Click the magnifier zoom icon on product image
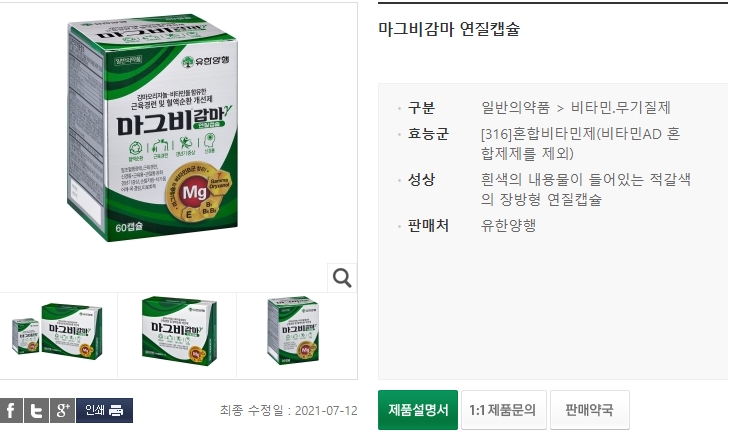 point(342,278)
